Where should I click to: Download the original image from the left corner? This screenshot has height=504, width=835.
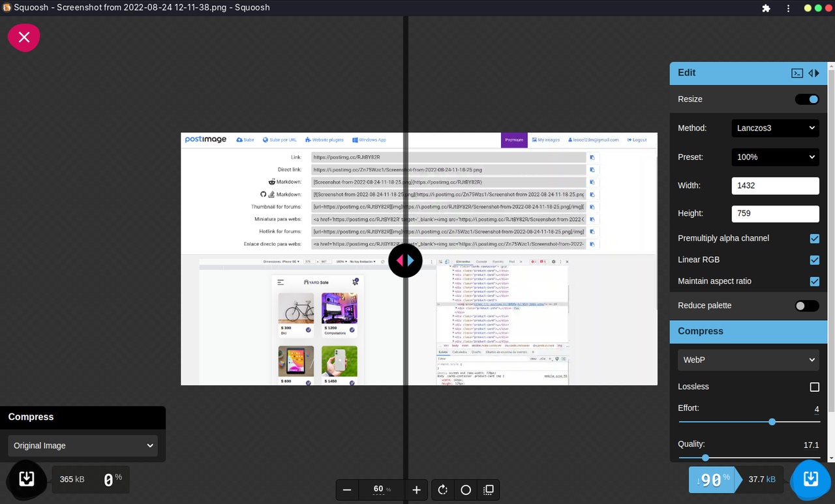click(x=26, y=479)
